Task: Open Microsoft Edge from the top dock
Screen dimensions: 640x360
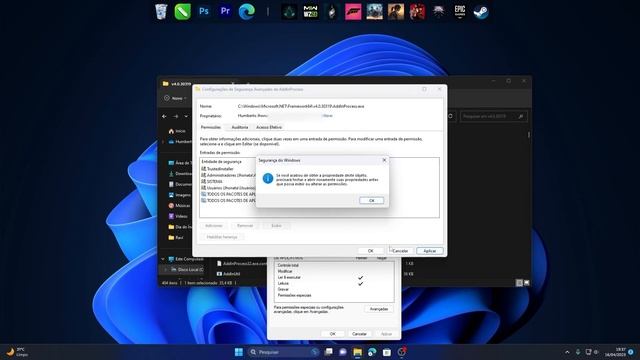Action: pos(247,11)
